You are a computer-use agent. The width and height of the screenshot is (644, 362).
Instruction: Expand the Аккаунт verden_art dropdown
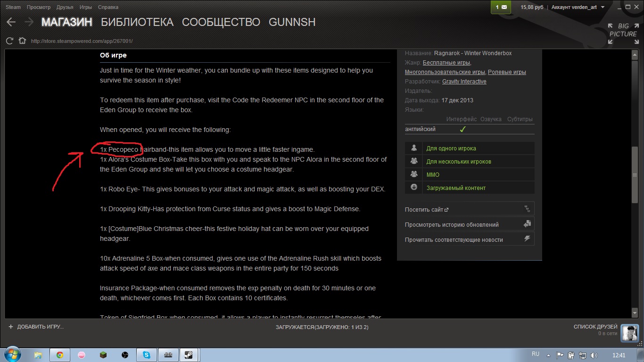point(578,7)
